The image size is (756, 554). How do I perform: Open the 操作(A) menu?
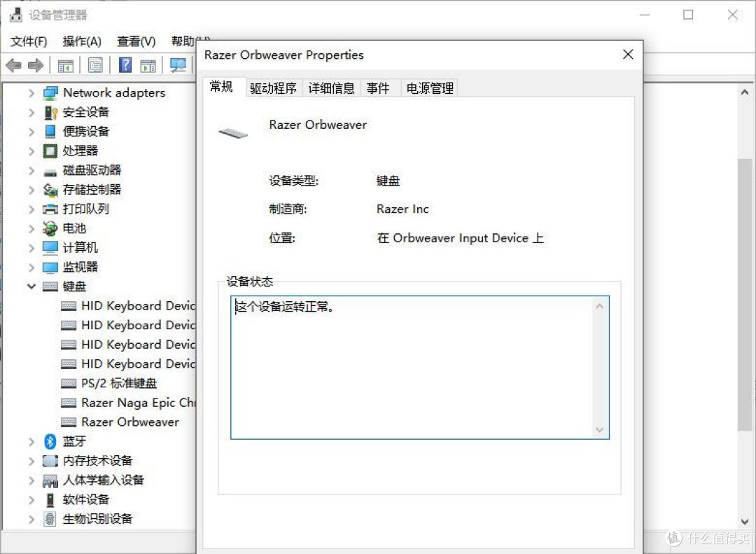(x=82, y=41)
